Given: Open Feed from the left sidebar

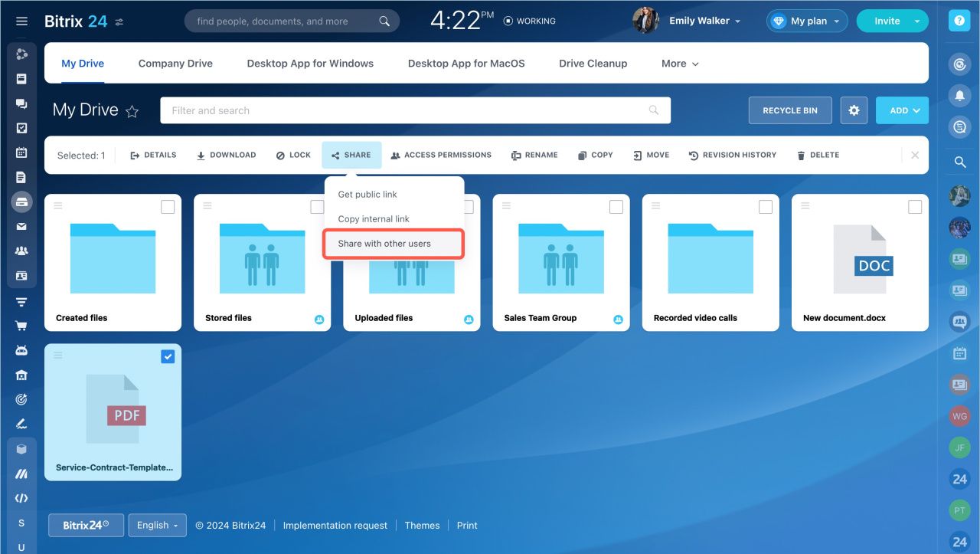Looking at the screenshot, I should point(21,78).
